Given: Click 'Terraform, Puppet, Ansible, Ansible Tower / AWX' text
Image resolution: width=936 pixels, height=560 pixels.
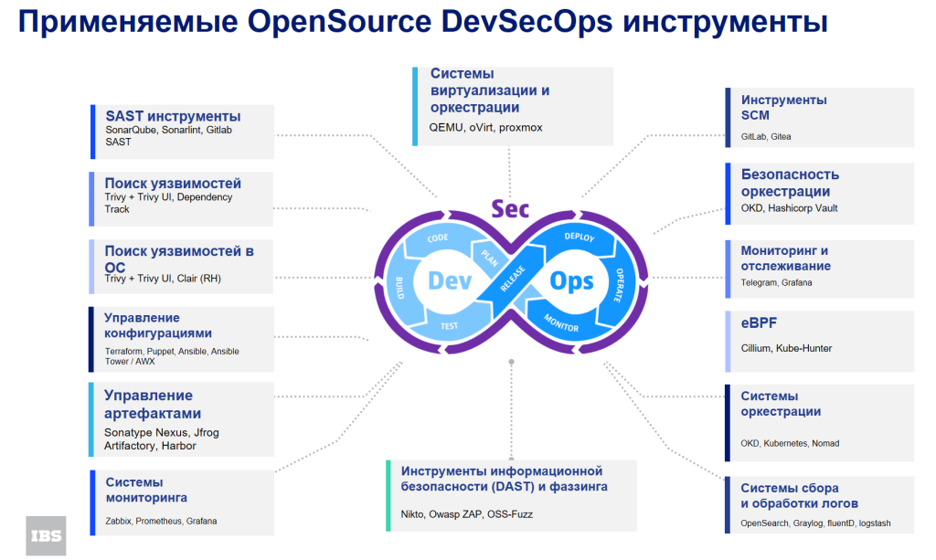Looking at the screenshot, I should coord(172,356).
